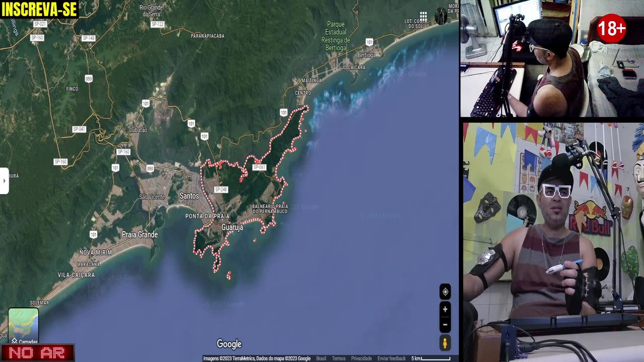Click the SP-021 road shield

tap(40, 24)
